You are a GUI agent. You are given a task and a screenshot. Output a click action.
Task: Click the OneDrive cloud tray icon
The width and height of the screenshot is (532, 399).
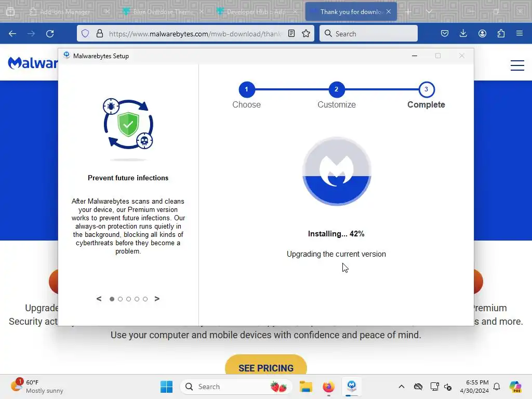(x=418, y=387)
